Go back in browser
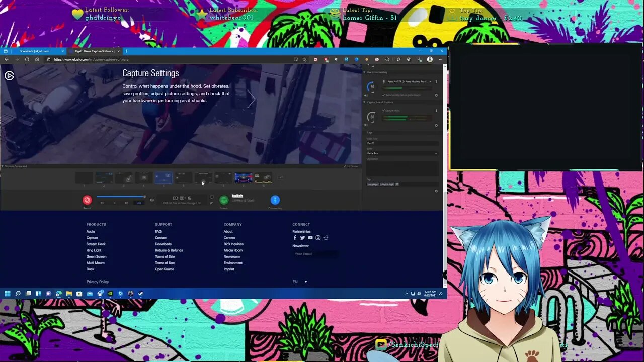 [x=7, y=59]
